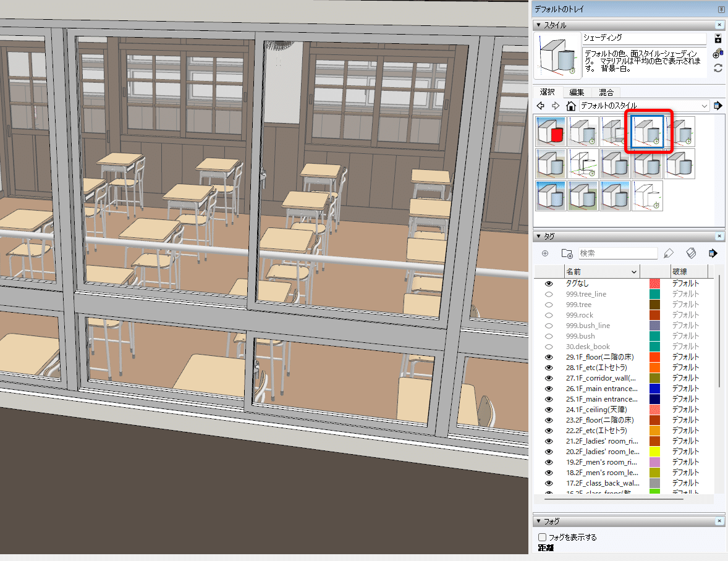
Task: Open the デフォルトのスタイル collection dropdown
Action: [x=645, y=106]
